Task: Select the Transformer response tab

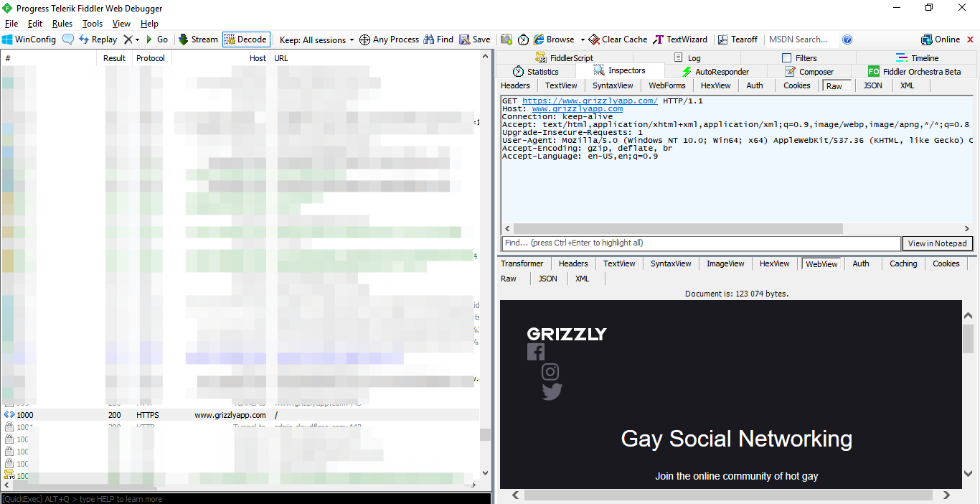Action: 522,263
